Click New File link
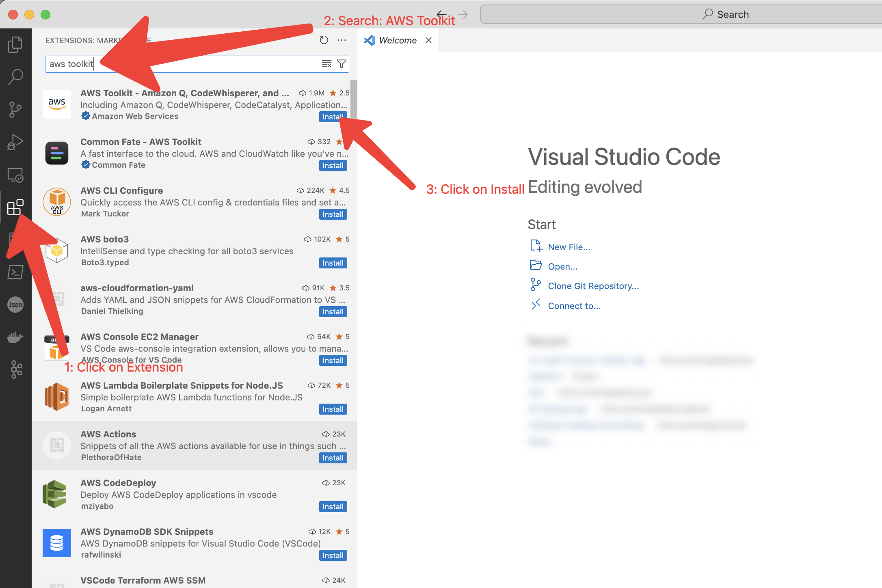The image size is (882, 588). click(x=569, y=247)
